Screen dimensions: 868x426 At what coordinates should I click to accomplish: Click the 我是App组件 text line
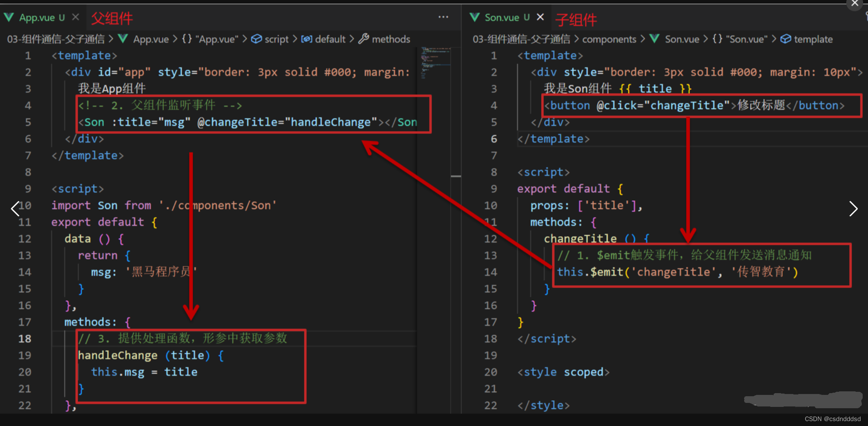click(x=112, y=88)
